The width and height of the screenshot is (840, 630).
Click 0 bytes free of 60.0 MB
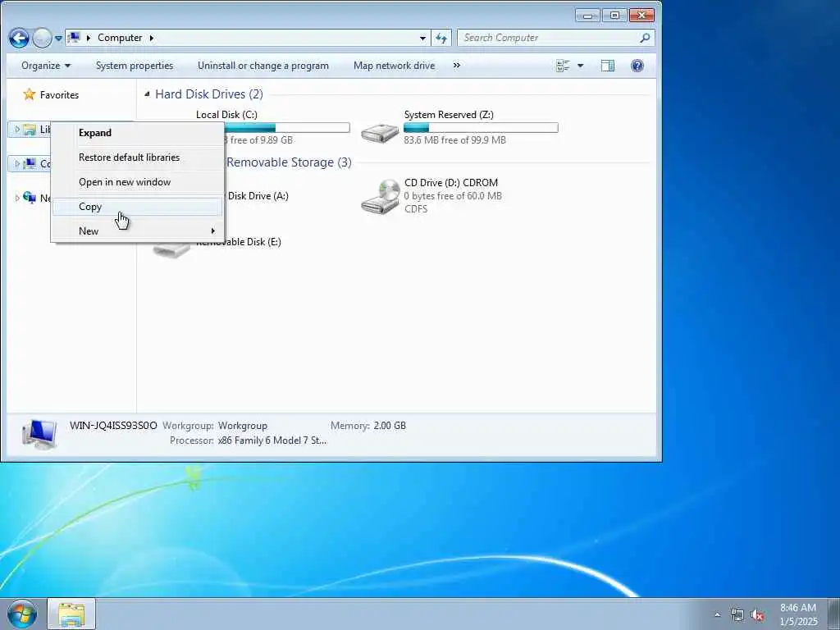[453, 196]
